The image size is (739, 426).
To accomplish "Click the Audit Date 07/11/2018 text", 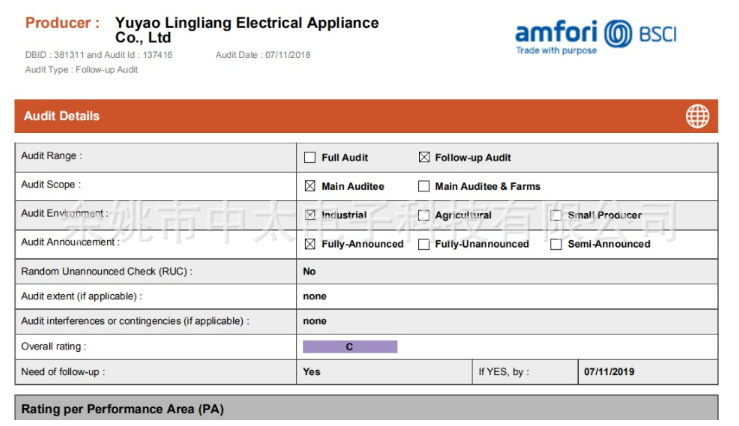I will 263,55.
